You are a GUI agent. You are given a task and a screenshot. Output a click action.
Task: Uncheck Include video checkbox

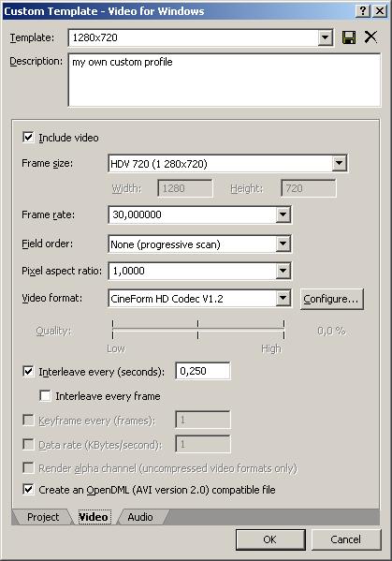(28, 138)
